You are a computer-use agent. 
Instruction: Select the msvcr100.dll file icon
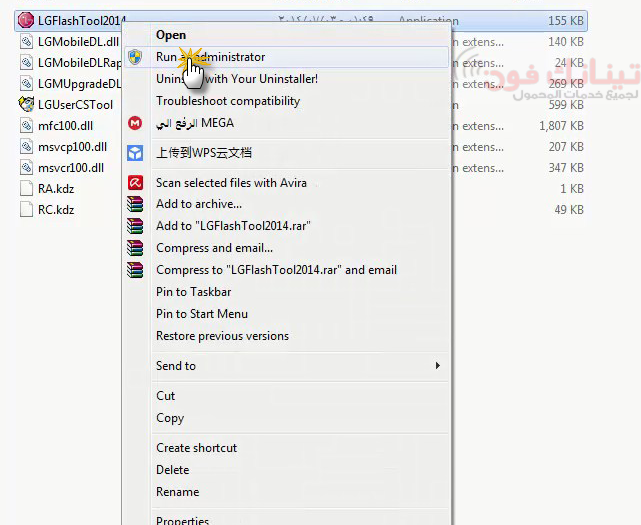click(27, 168)
